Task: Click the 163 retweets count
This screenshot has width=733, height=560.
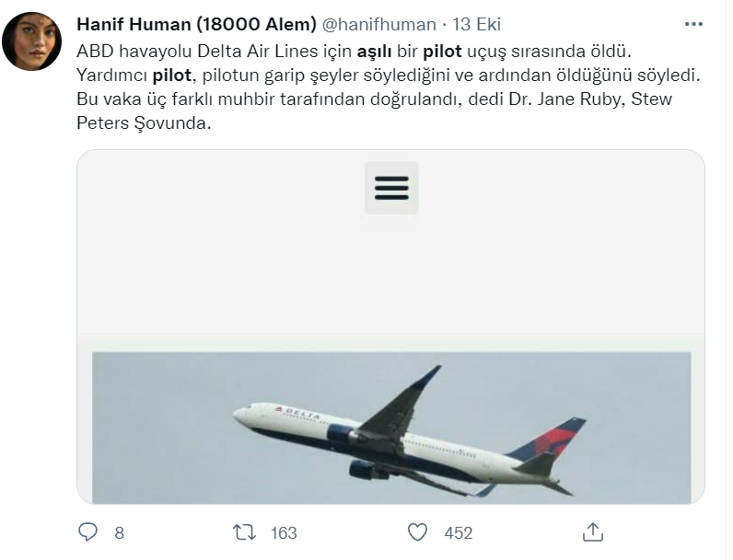Action: pyautogui.click(x=284, y=533)
